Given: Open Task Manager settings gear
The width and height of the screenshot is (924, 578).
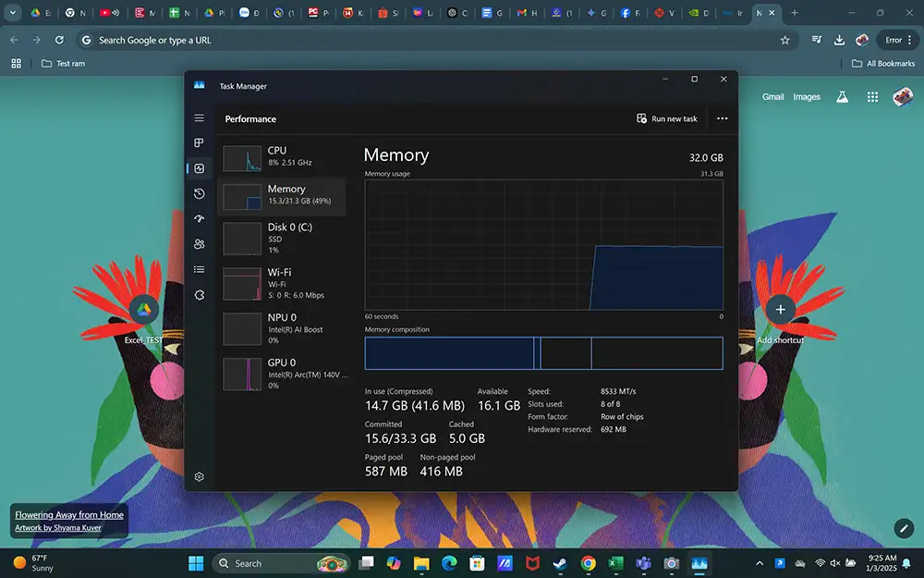Looking at the screenshot, I should [x=199, y=477].
